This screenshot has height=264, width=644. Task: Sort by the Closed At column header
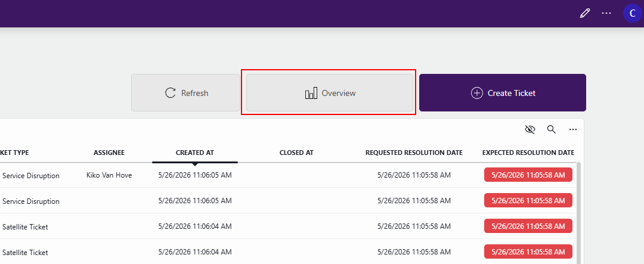point(296,153)
